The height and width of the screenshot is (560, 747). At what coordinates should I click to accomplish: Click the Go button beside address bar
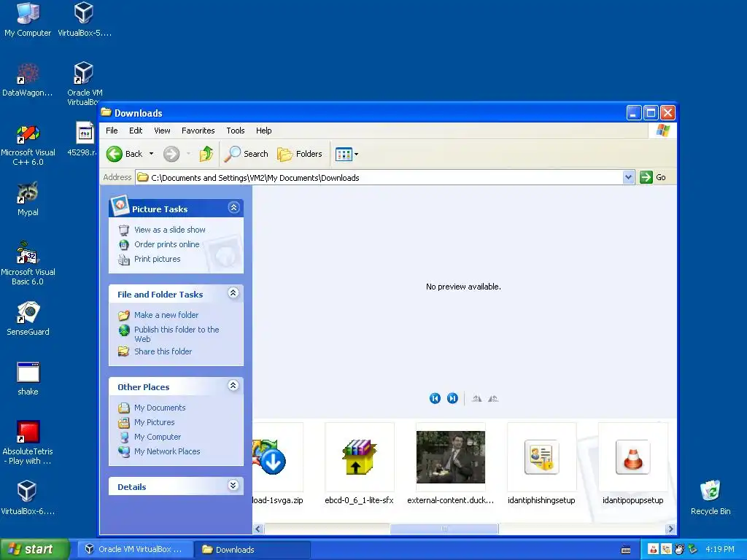pyautogui.click(x=653, y=178)
